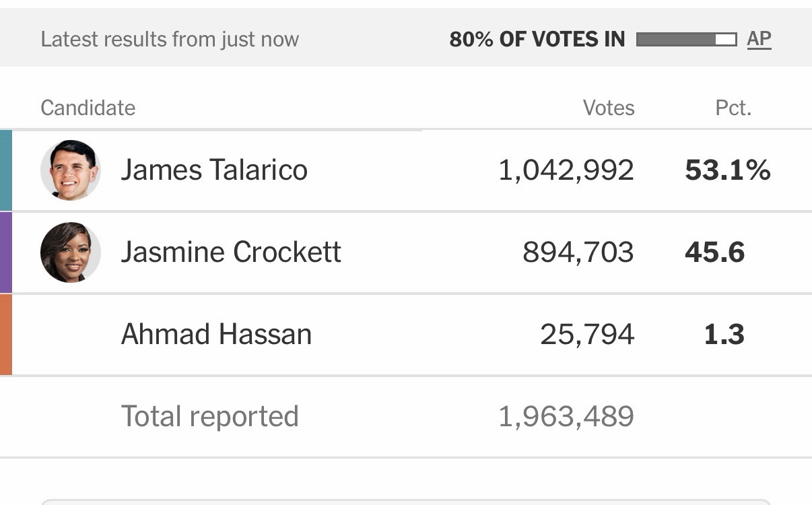Click the Candidate column header

[88, 108]
